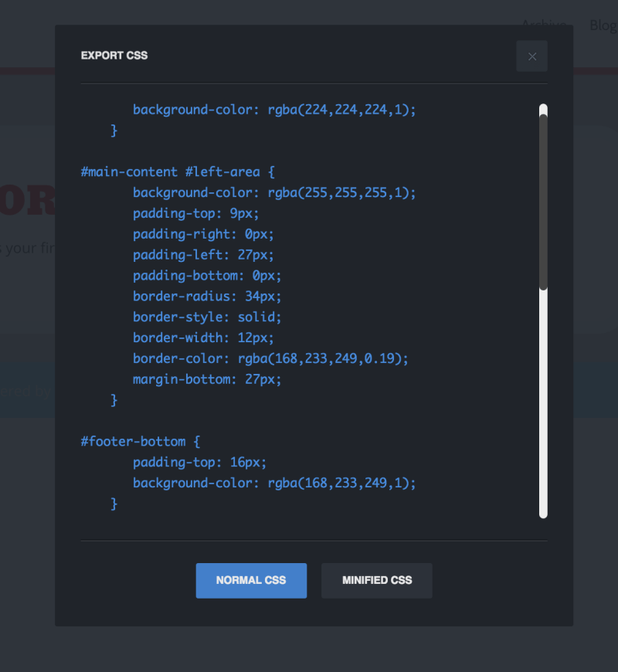Open the Blog navigation link
Screen dimensions: 618x672
[x=603, y=25]
